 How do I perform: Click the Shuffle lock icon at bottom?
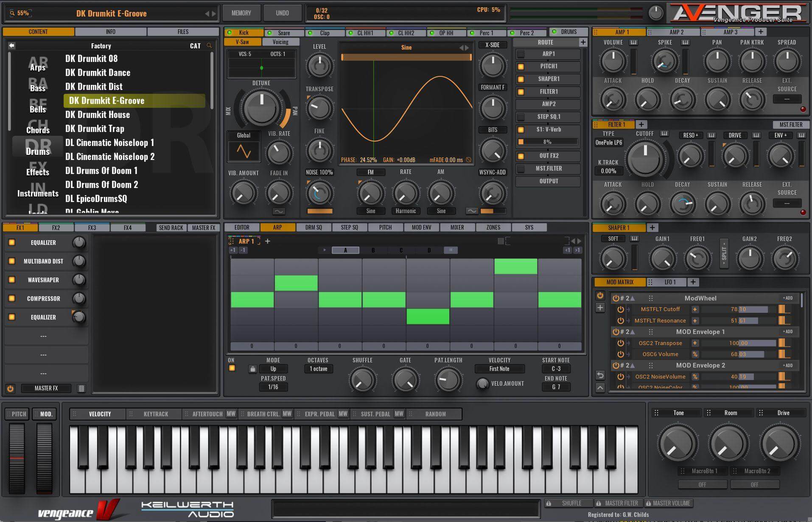pos(549,503)
